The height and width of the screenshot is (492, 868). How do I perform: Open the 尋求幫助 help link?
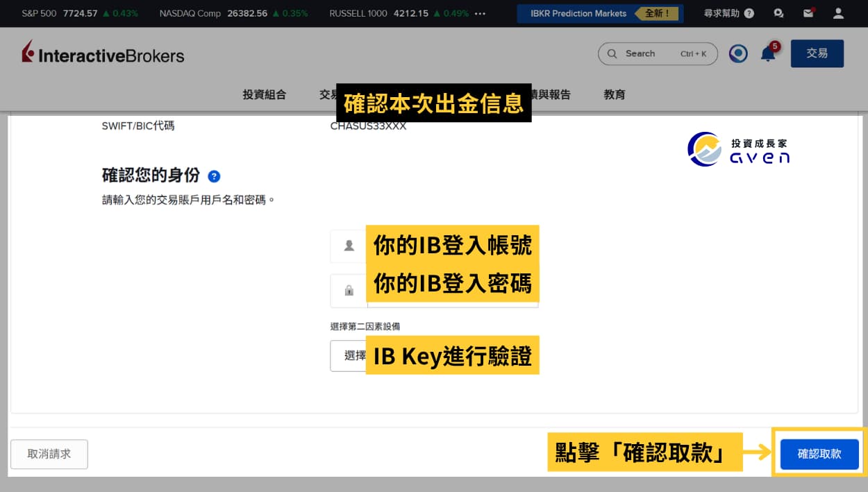(728, 13)
